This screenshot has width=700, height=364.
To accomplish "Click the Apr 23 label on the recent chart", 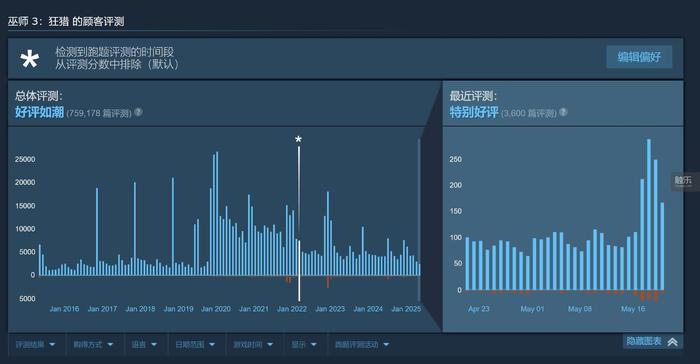I will [x=479, y=309].
